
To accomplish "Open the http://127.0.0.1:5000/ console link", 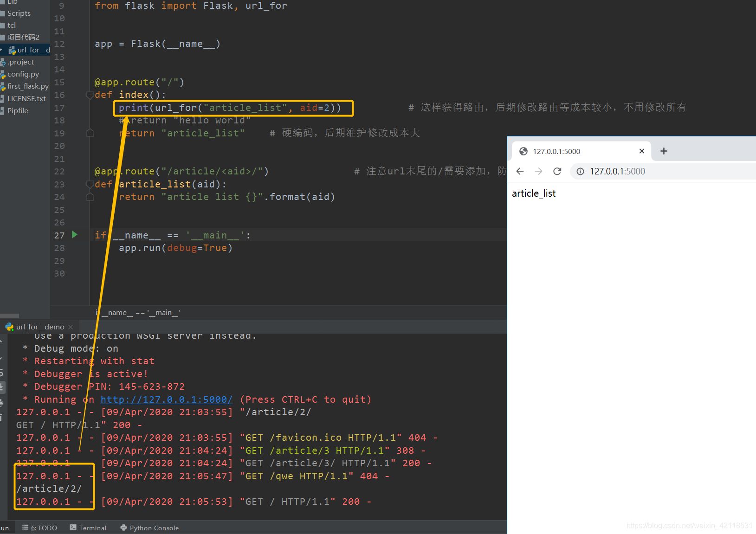I will click(166, 399).
